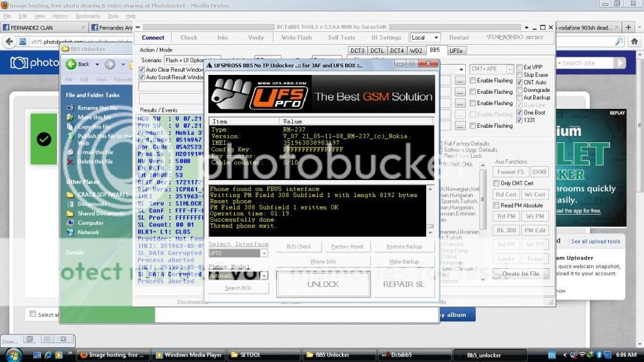
Task: Switch to the DCT4 tab
Action: 397,50
